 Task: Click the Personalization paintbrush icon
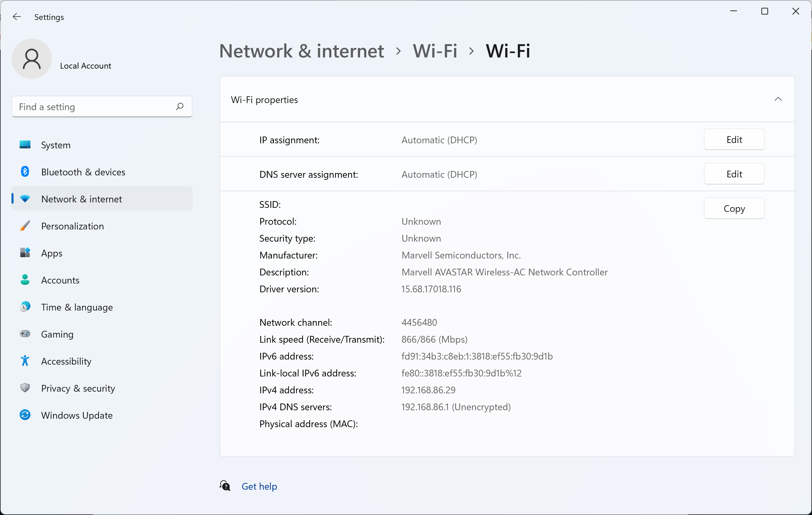pyautogui.click(x=25, y=226)
